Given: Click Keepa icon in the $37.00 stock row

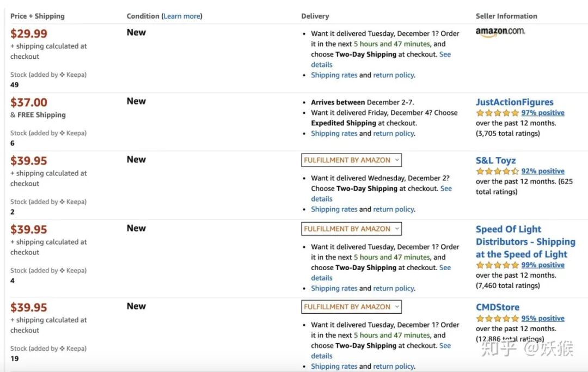Looking at the screenshot, I should (x=62, y=133).
